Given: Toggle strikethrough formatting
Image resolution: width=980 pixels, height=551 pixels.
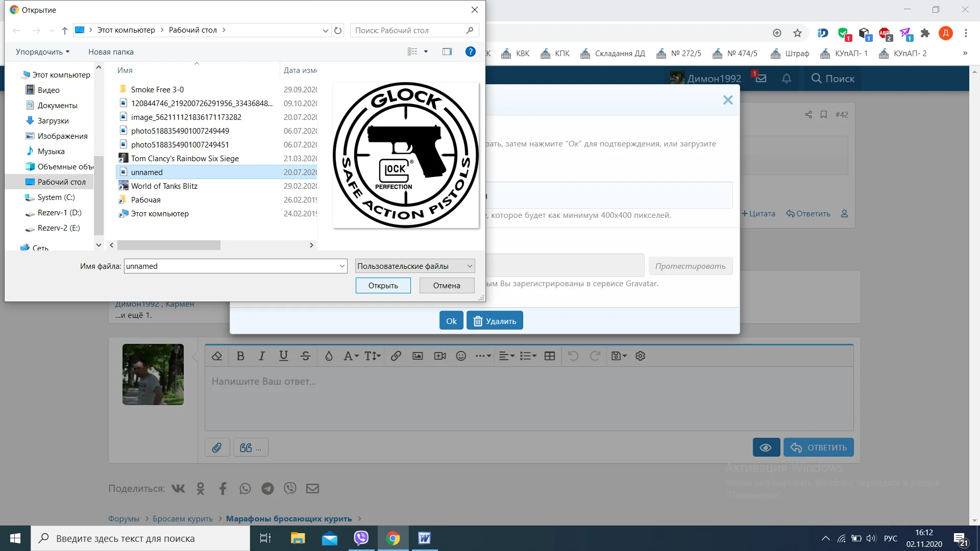Looking at the screenshot, I should [305, 356].
